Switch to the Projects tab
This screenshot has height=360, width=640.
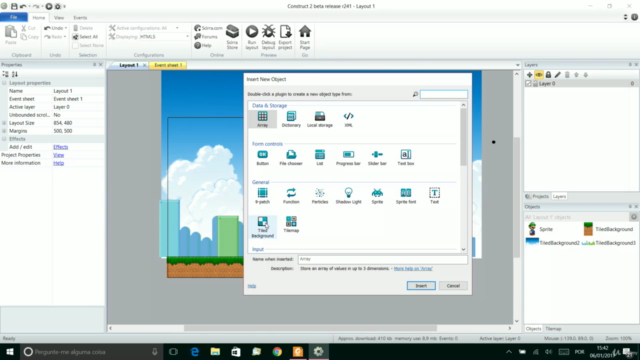pyautogui.click(x=538, y=196)
